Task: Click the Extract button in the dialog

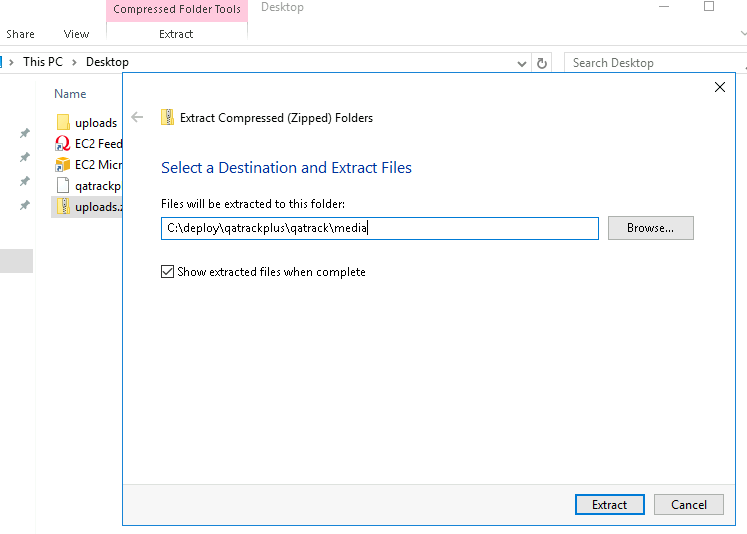Action: tap(609, 504)
